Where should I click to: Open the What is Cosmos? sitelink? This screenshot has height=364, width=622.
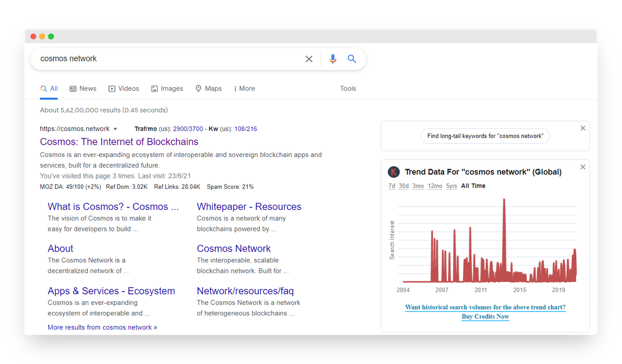point(113,207)
